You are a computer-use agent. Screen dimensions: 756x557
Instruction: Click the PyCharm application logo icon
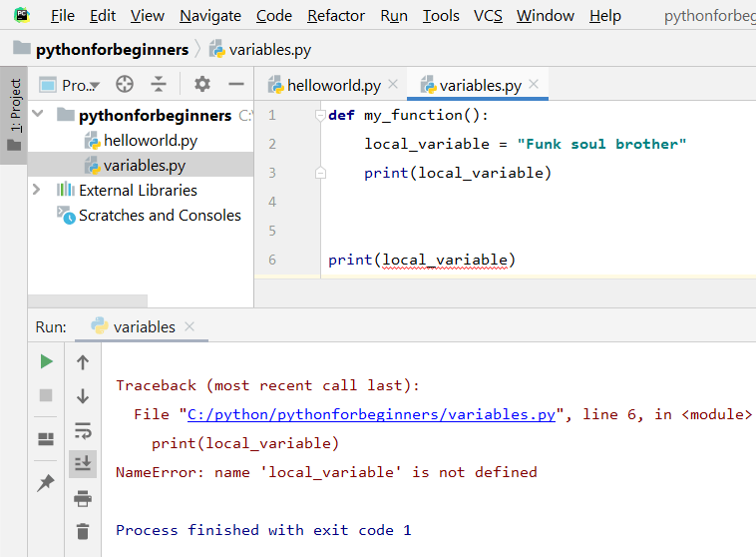[22, 15]
